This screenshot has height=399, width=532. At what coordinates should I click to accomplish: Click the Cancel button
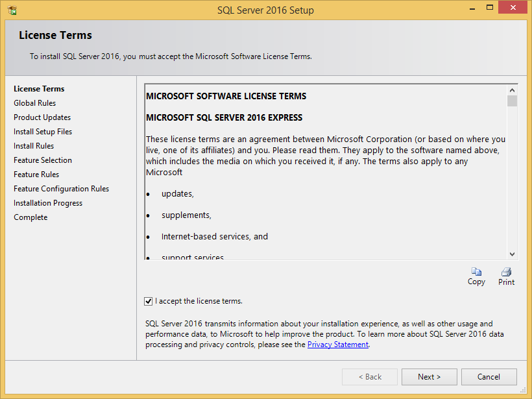489,377
